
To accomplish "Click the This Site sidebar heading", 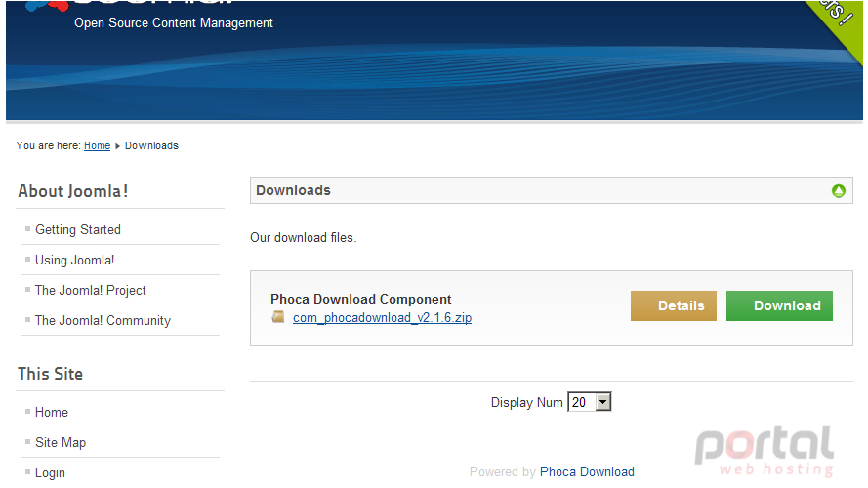I will (x=50, y=374).
